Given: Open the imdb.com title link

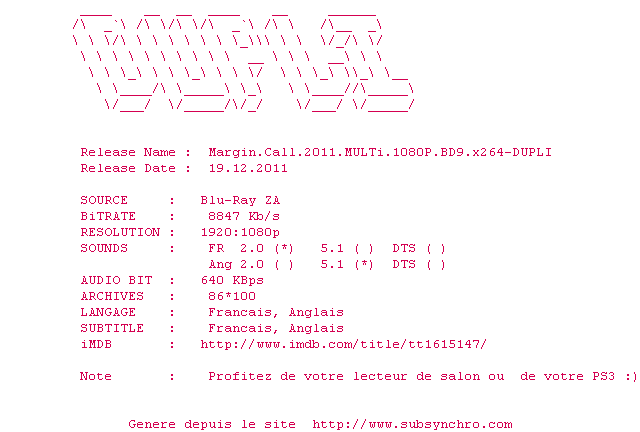Looking at the screenshot, I should click(x=343, y=345).
